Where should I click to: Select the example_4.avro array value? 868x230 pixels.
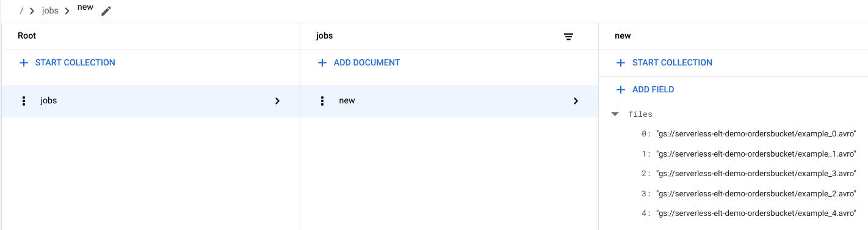tap(756, 213)
